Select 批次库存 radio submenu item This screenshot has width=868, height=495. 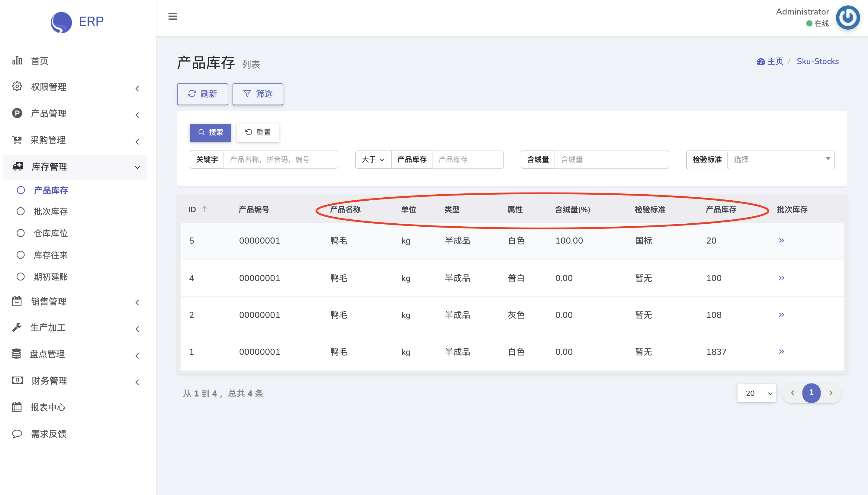[51, 212]
